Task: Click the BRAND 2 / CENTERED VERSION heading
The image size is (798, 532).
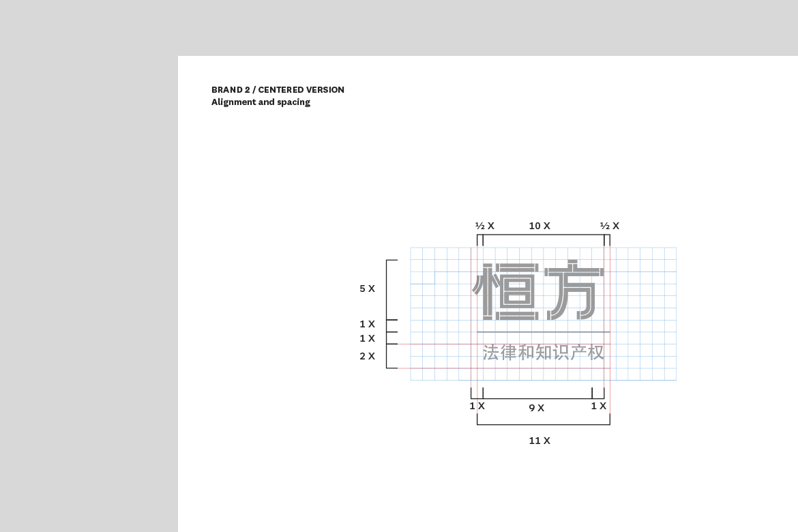Action: 278,89
